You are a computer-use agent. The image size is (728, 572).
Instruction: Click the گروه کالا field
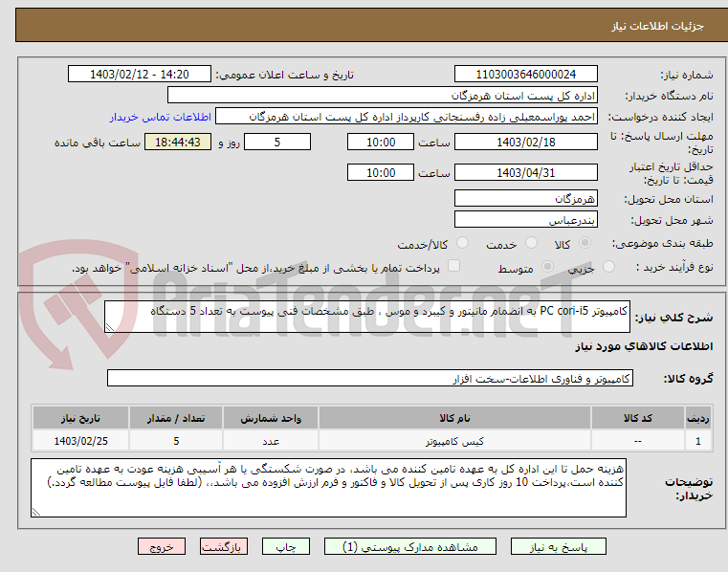[x=370, y=379]
